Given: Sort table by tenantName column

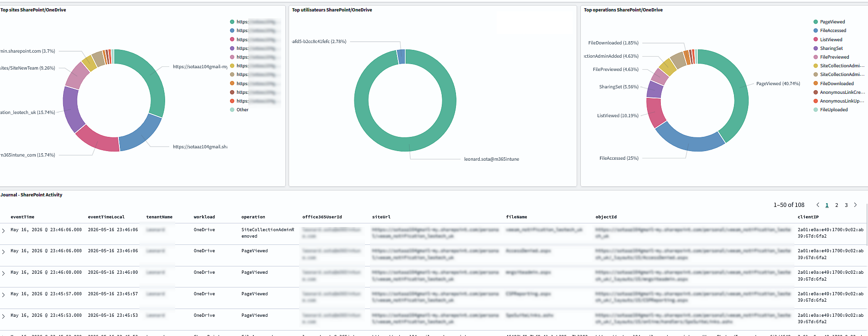Looking at the screenshot, I should pyautogui.click(x=159, y=217).
